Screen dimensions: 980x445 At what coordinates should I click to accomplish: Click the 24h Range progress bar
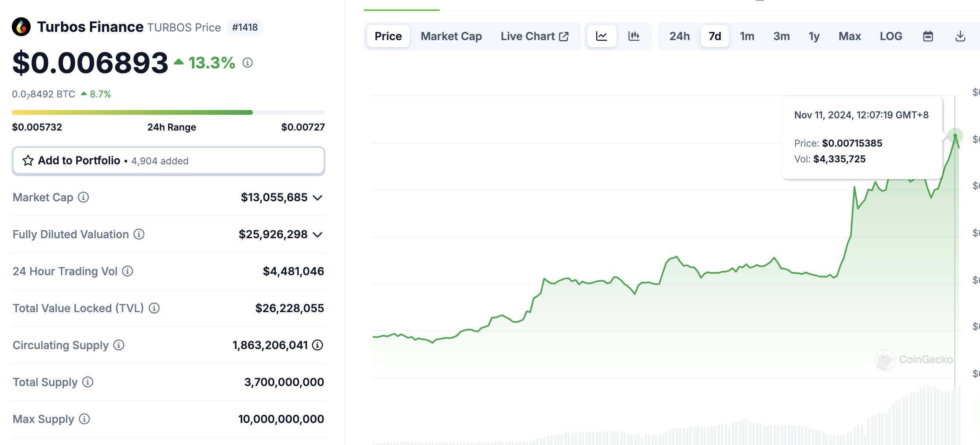tap(168, 112)
